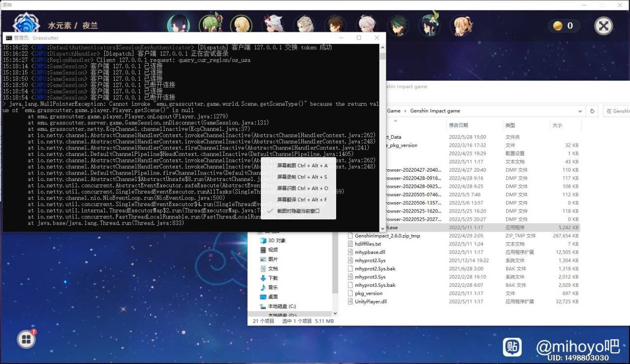Click the gold coin icon

[x=558, y=26]
